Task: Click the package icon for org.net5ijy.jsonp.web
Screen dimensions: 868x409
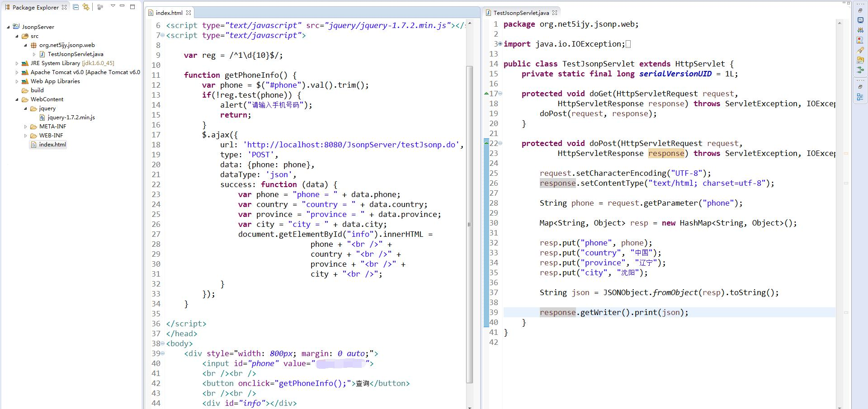Action: (x=33, y=45)
